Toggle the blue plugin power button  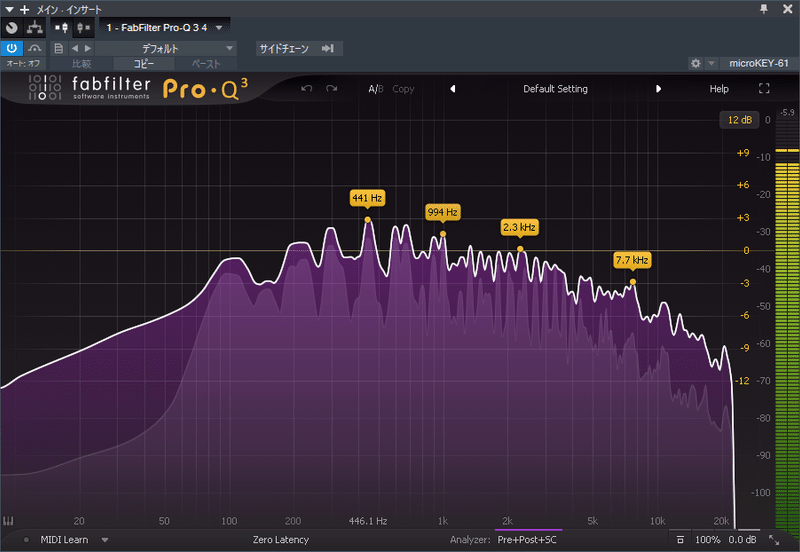tap(12, 48)
